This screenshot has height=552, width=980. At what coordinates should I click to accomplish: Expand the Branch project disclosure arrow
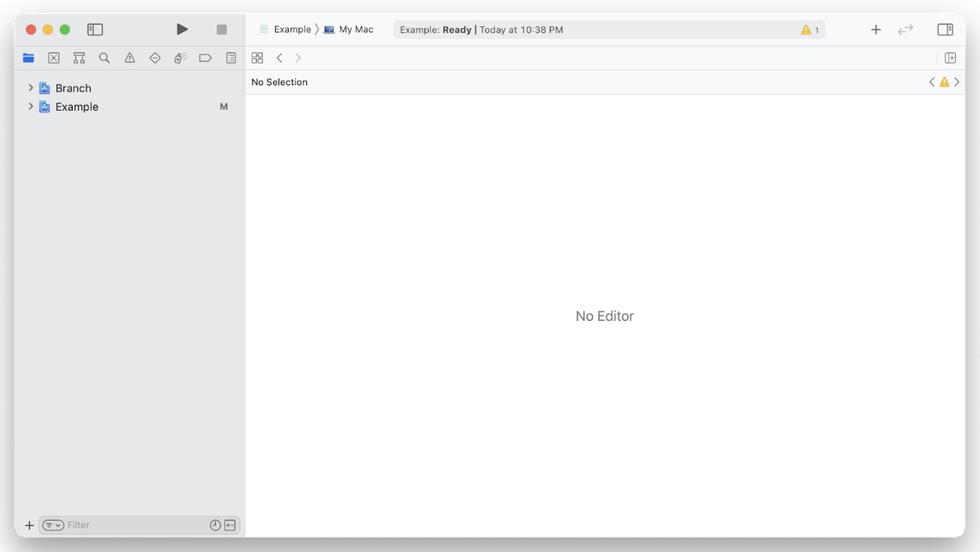point(31,88)
